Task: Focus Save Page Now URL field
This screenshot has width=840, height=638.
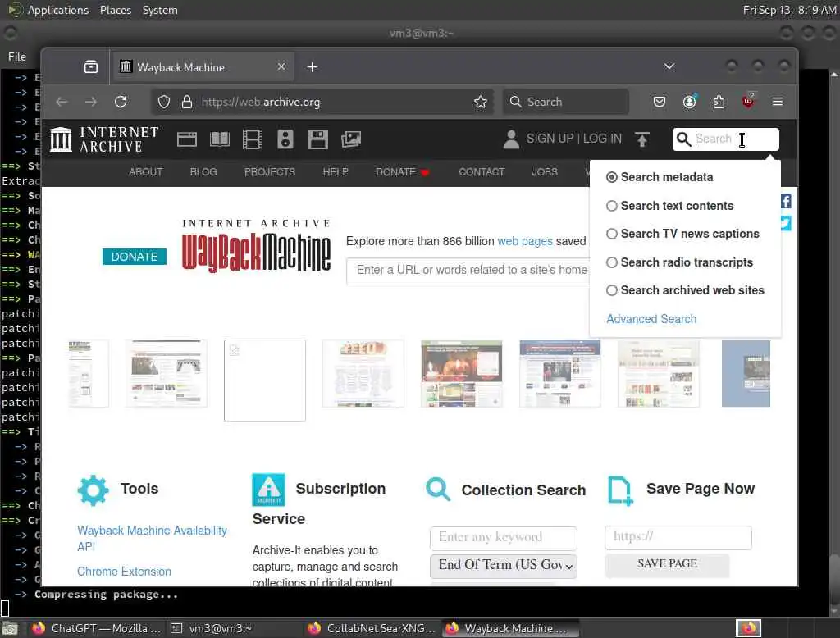Action: click(x=678, y=537)
